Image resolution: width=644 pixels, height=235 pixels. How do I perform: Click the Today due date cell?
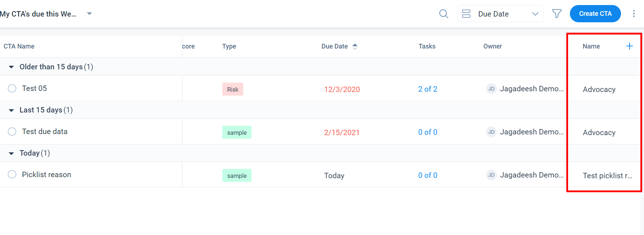point(334,176)
